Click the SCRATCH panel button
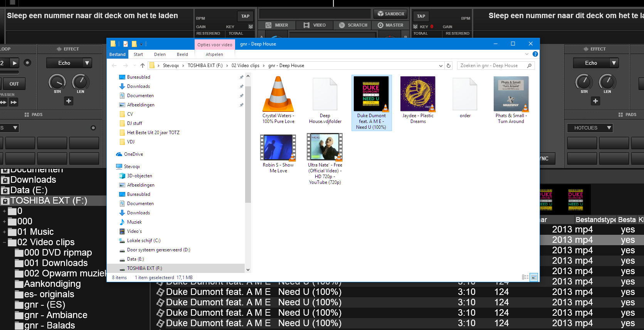This screenshot has width=644, height=330. tap(353, 25)
